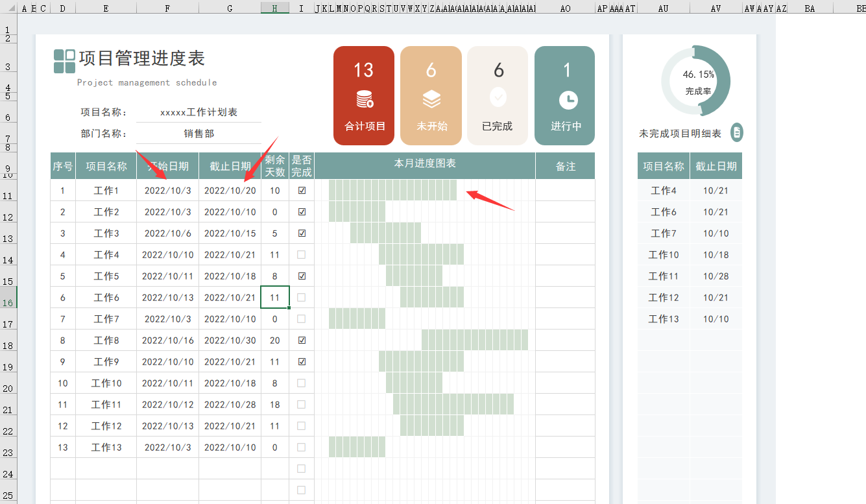
Task: Tick the 是否完成 checkbox for 工作6
Action: point(302,298)
